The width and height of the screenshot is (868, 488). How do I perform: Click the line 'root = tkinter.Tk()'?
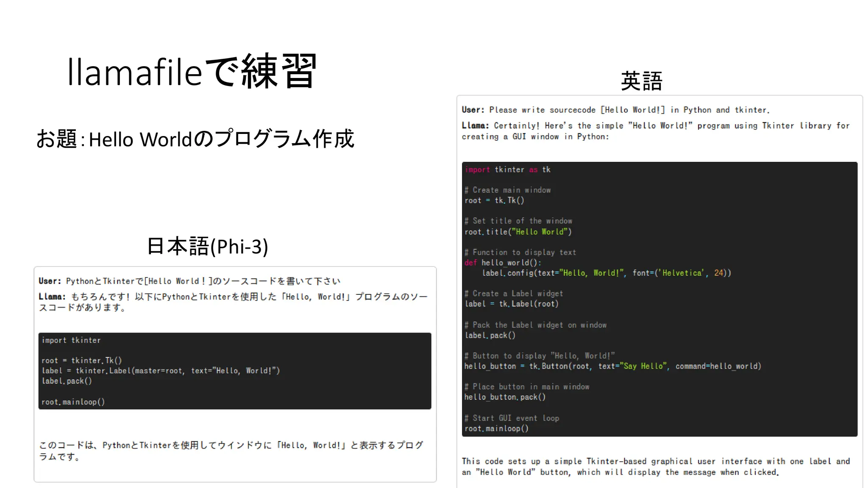click(x=82, y=360)
